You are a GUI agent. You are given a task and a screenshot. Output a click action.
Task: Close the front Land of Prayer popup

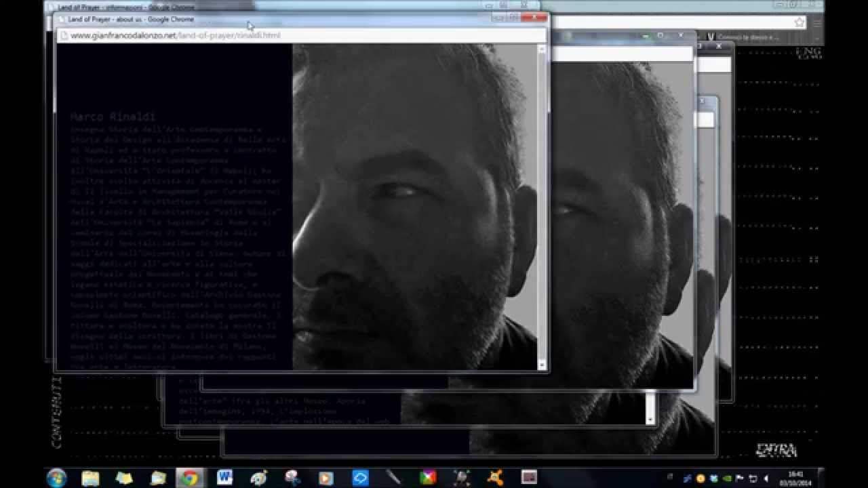click(536, 18)
